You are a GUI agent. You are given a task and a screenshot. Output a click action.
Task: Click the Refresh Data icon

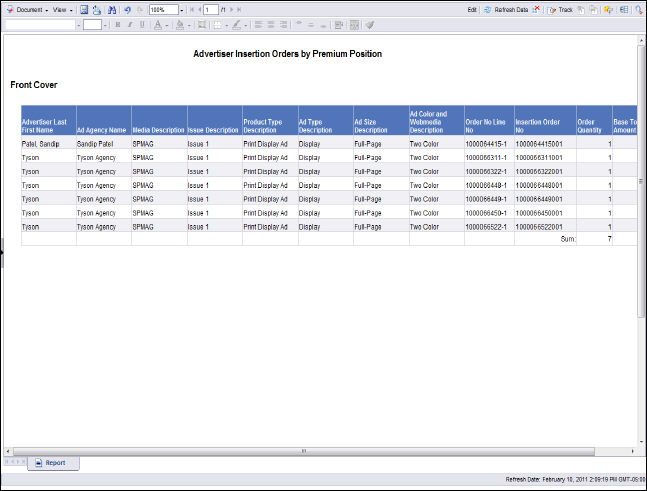tap(485, 9)
